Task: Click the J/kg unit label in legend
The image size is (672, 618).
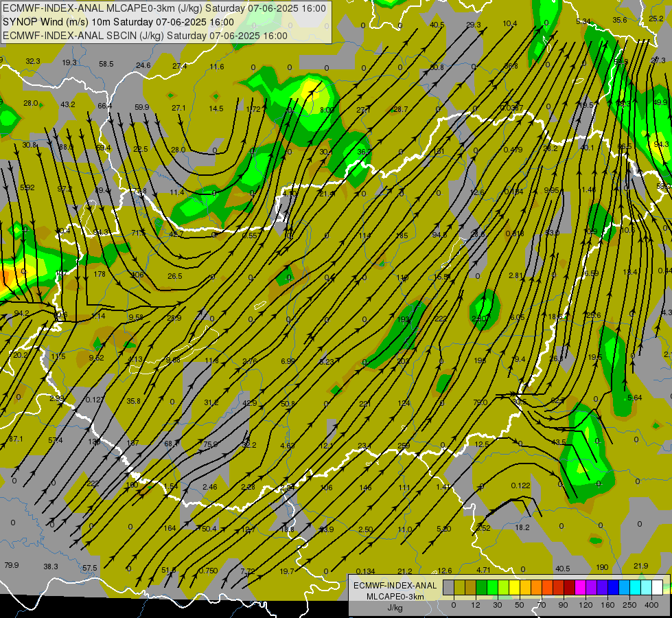Action: click(395, 608)
